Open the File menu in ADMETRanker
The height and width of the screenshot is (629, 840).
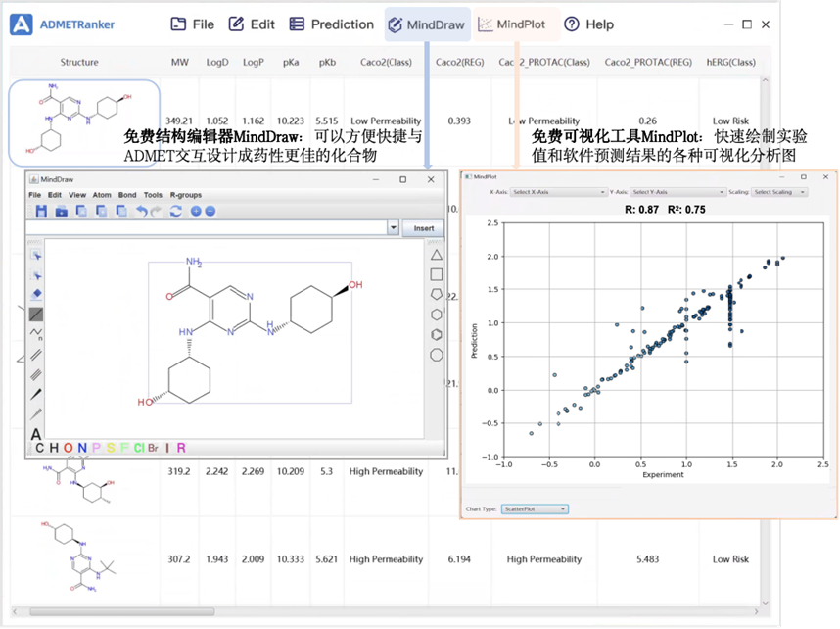point(192,24)
